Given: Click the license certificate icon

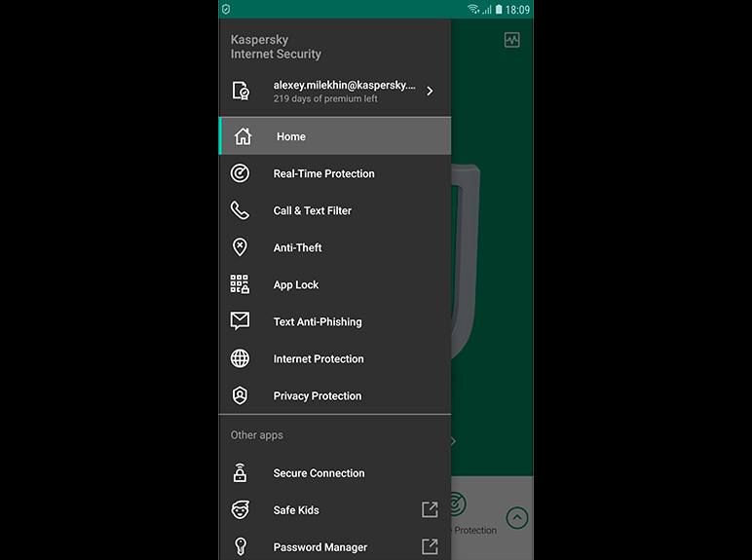Looking at the screenshot, I should click(241, 91).
